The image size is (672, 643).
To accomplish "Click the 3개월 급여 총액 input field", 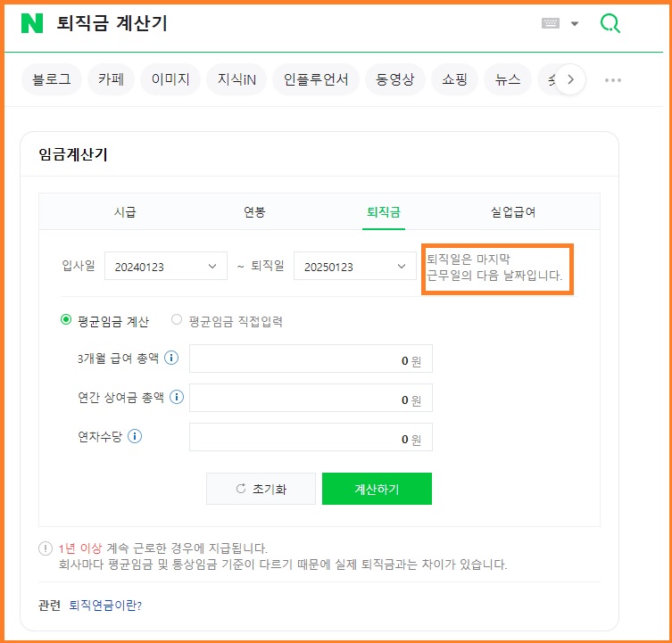I will pos(311,359).
